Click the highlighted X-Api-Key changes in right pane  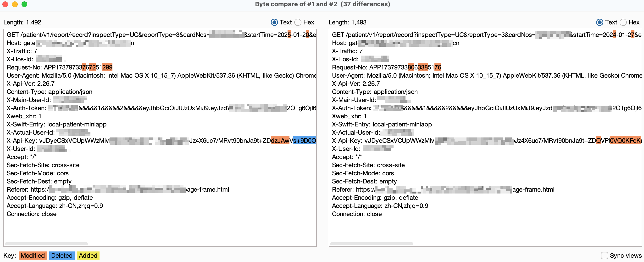click(625, 141)
